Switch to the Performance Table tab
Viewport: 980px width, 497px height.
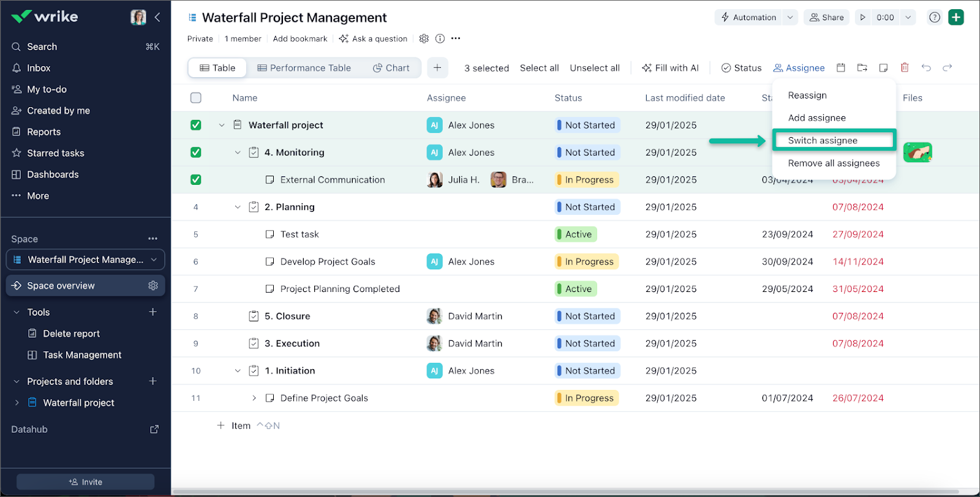click(304, 68)
